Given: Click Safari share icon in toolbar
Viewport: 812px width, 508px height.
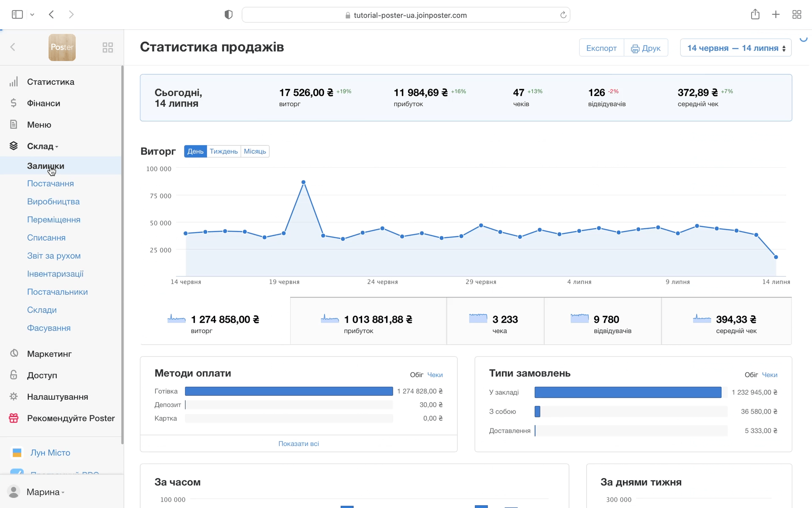Looking at the screenshot, I should pos(755,15).
